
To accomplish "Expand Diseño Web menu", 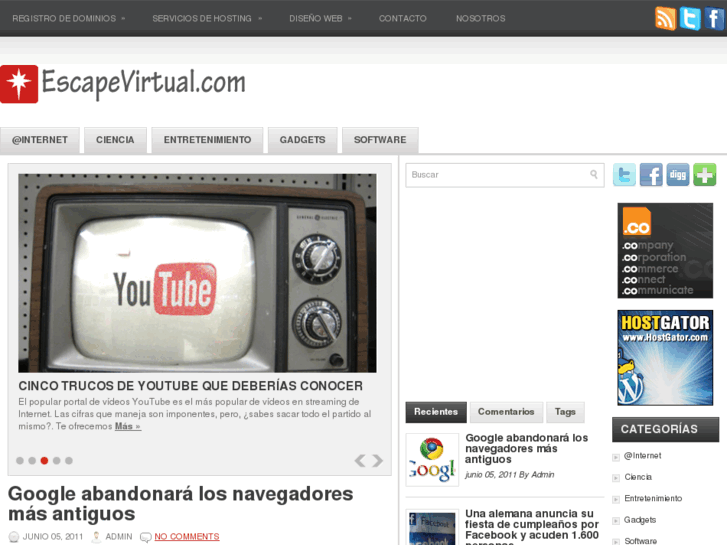I will [320, 19].
